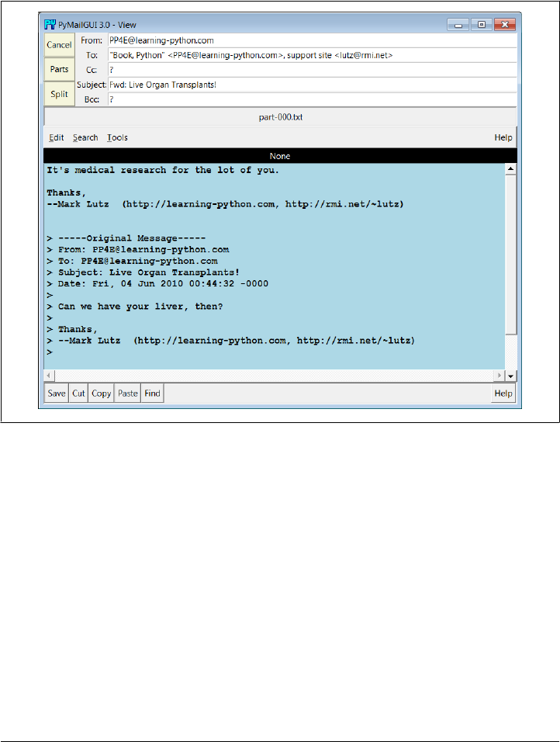This screenshot has height=742, width=560.
Task: Click the PyMailGUI title bar icon
Action: click(x=50, y=25)
